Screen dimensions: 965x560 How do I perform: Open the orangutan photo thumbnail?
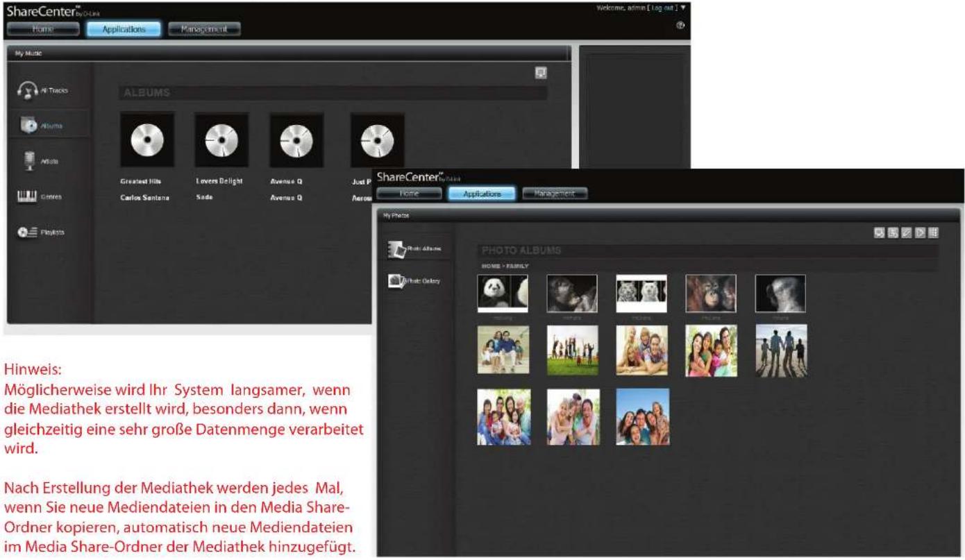coord(711,294)
